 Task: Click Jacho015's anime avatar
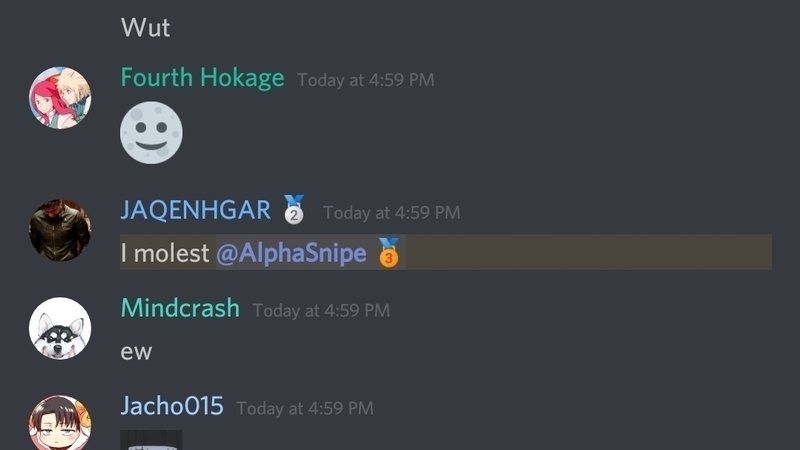[60, 422]
